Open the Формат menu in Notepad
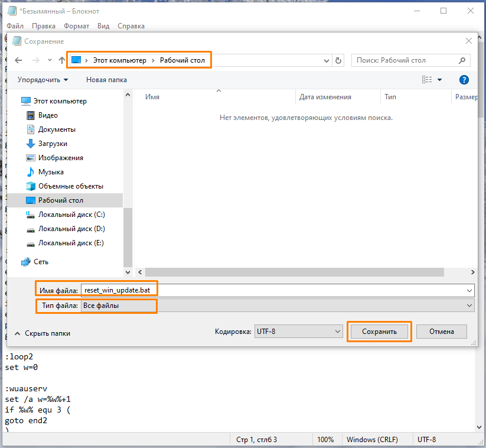486x448 pixels. pyautogui.click(x=76, y=26)
